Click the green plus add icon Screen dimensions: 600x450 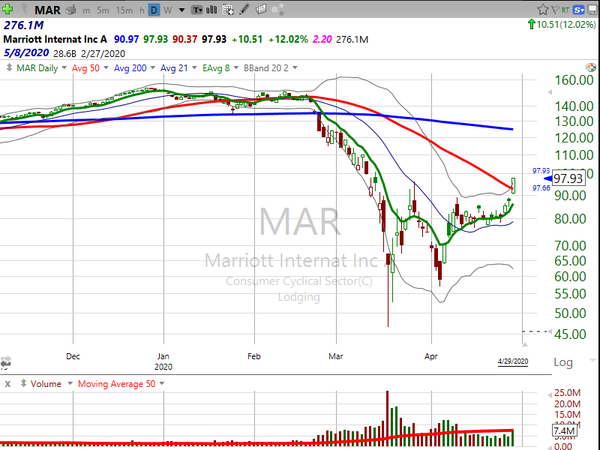[x=7, y=9]
